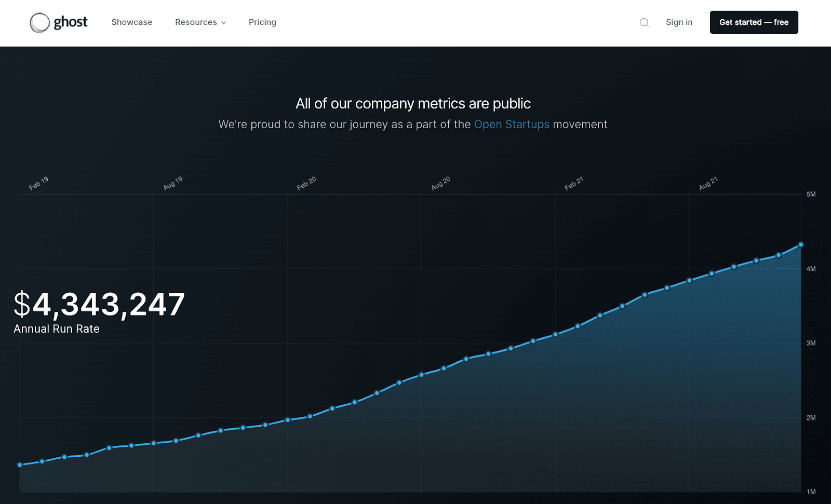Select the Aug 19 axis label
This screenshot has width=831, height=504.
point(173,183)
